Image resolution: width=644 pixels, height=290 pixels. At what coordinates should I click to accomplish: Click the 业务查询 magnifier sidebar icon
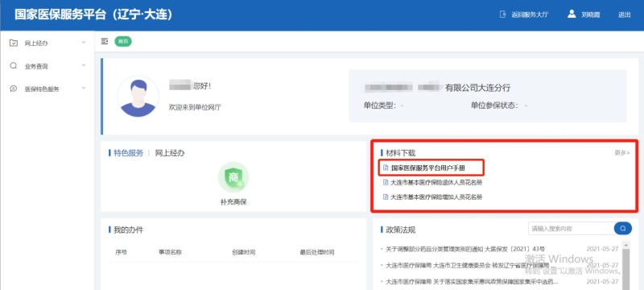[x=14, y=66]
